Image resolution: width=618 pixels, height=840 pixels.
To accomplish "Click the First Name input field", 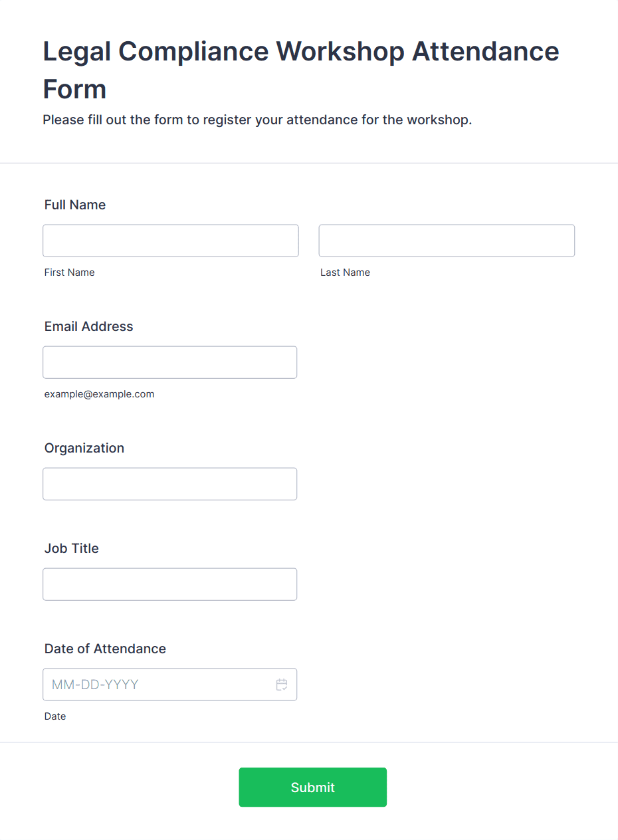I will click(171, 241).
